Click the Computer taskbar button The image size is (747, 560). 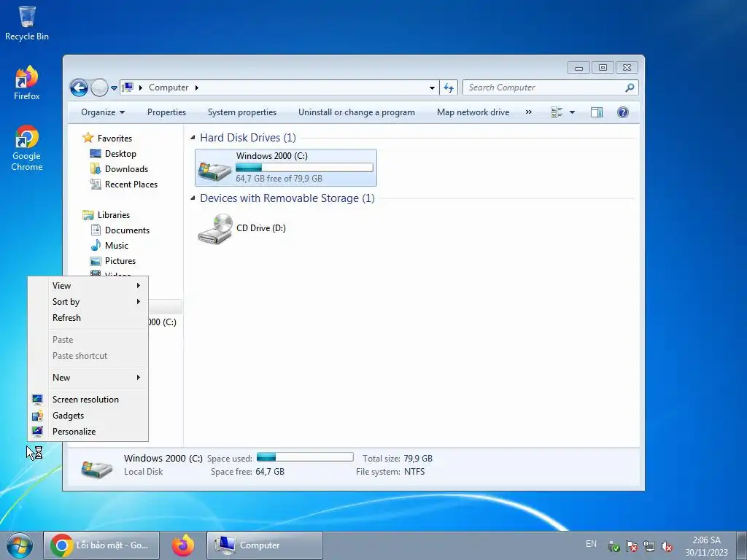265,545
